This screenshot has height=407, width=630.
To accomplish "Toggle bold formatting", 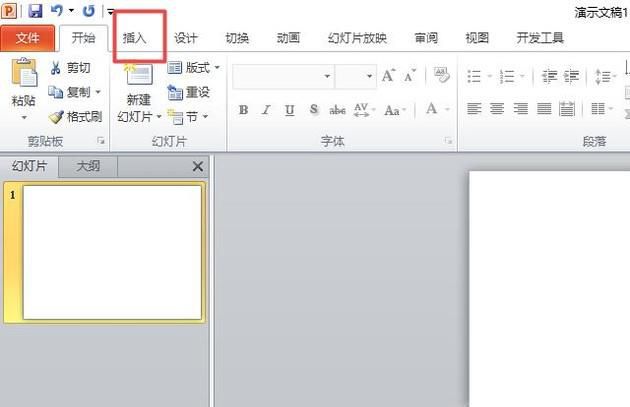I will (x=243, y=110).
